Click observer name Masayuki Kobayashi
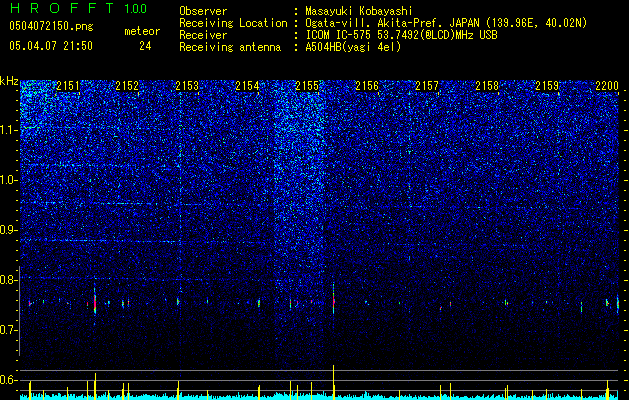Image resolution: width=629 pixels, height=400 pixels. pos(359,11)
